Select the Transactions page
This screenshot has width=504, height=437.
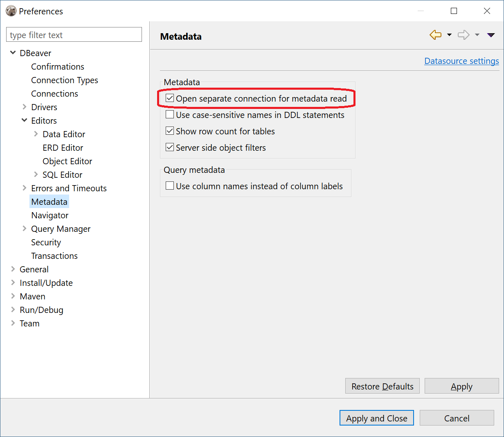pos(54,256)
